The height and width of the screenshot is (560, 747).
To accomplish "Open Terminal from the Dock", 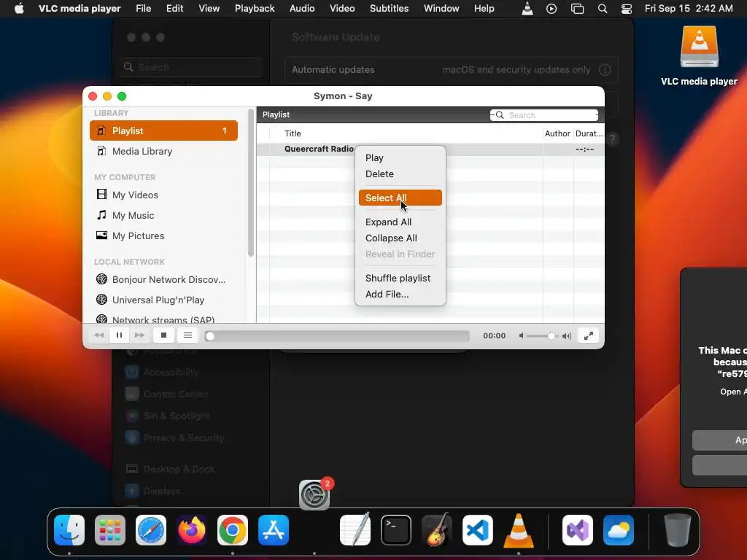I will pyautogui.click(x=396, y=529).
